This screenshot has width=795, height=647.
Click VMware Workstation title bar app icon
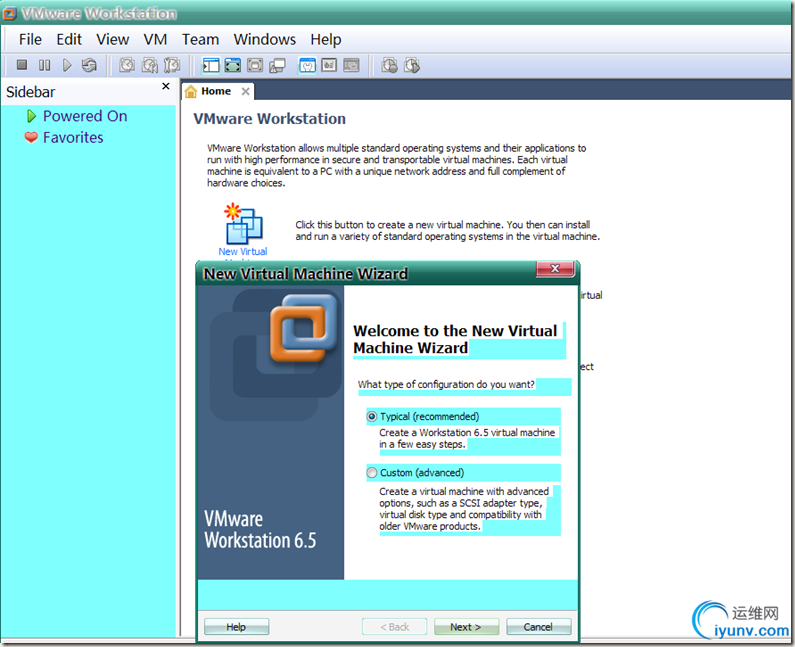(10, 13)
